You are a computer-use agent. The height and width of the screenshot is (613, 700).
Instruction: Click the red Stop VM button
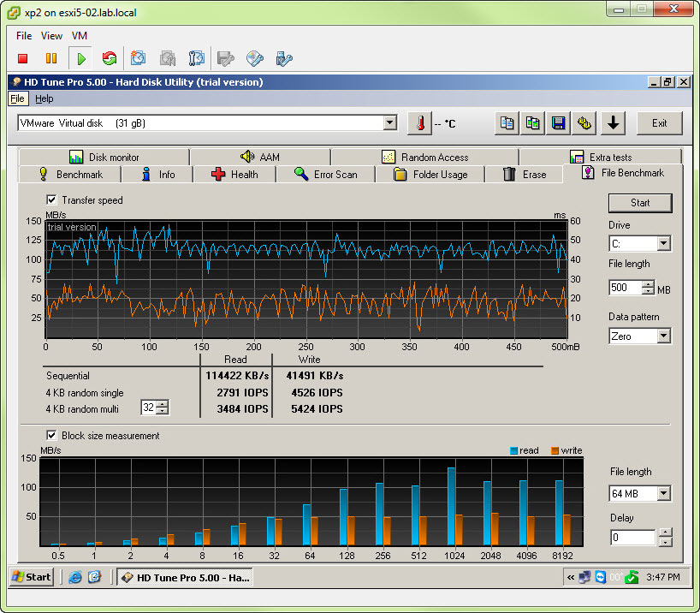tap(23, 59)
